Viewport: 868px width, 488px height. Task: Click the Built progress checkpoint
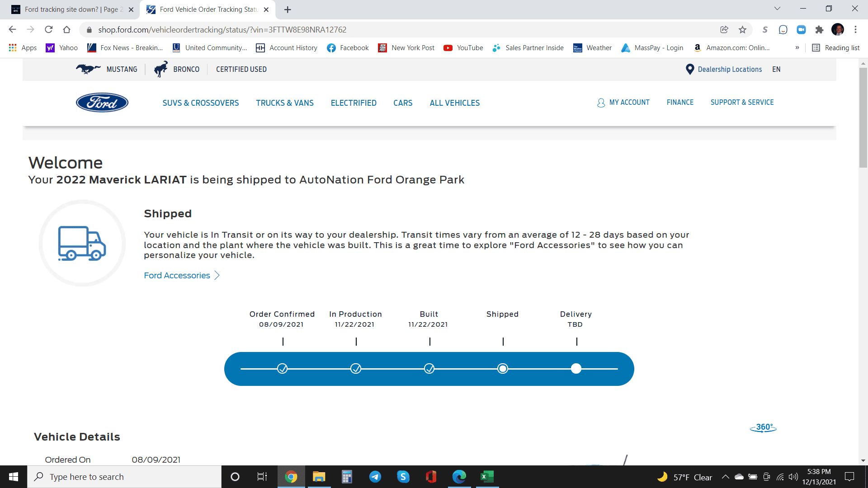429,369
